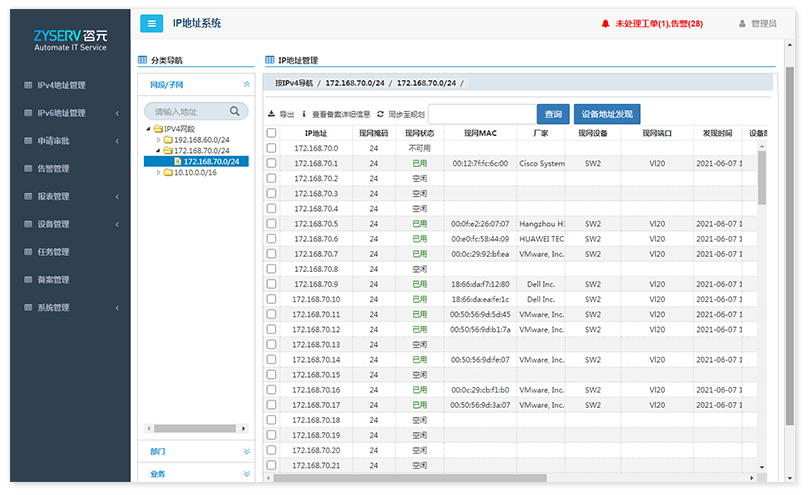808x495 pixels.
Task: Click the 告警管理 sidebar icon
Action: (28, 169)
